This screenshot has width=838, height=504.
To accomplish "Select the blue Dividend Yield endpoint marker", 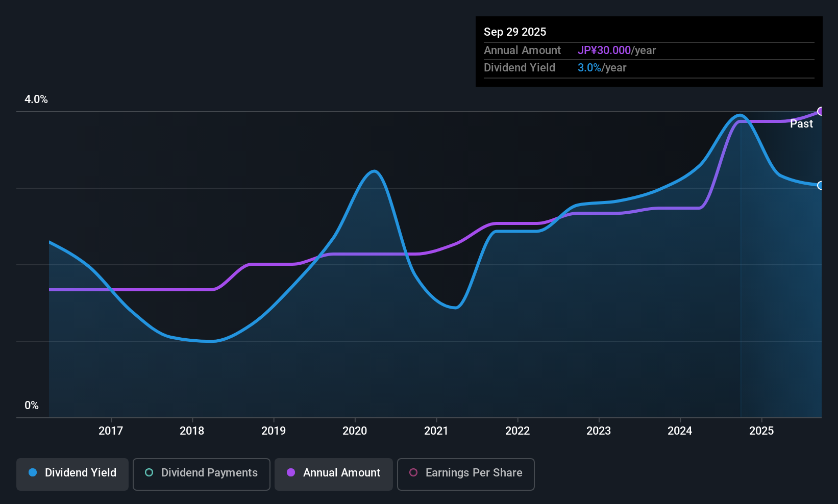I will click(821, 185).
